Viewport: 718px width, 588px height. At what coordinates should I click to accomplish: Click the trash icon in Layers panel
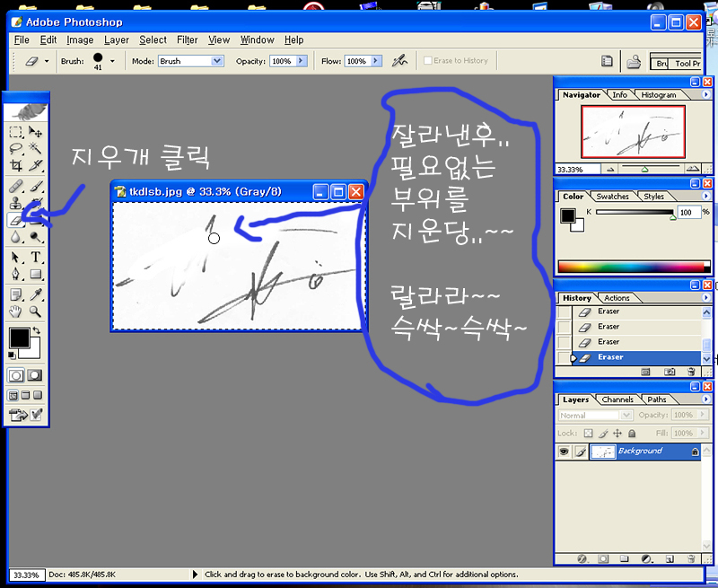pos(691,557)
